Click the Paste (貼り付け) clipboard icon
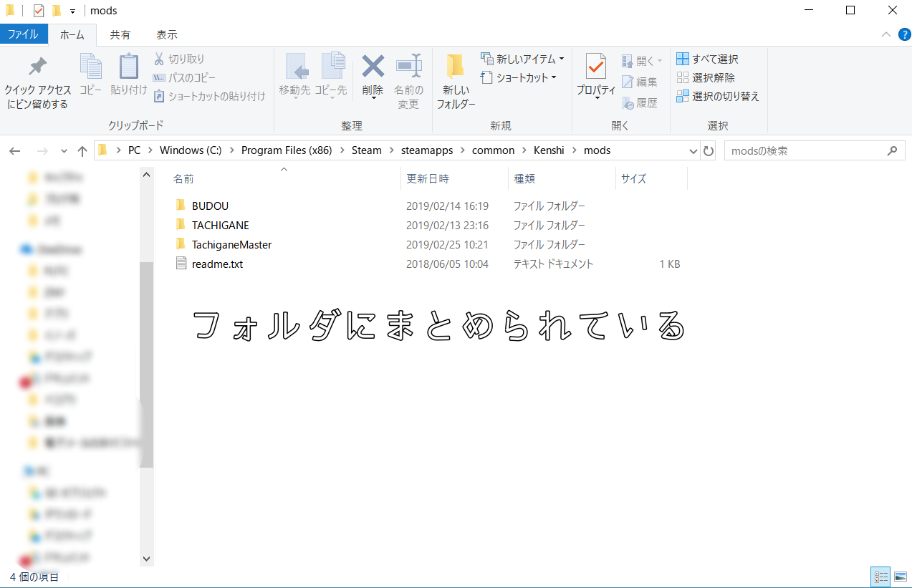Screen dimensions: 912x588 point(129,67)
